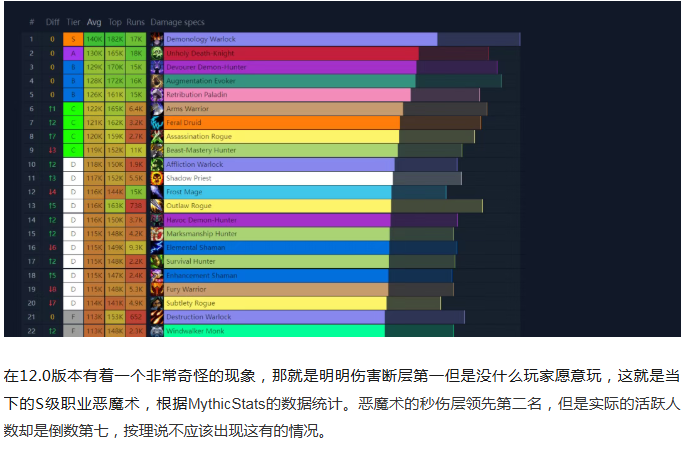Click the Survival Hunter spec icon
The width and height of the screenshot is (688, 459).
[157, 261]
